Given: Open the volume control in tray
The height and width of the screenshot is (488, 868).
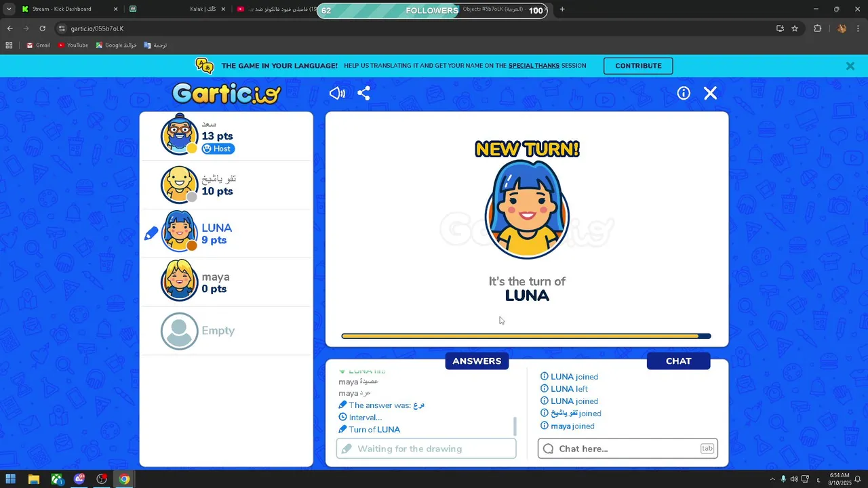Looking at the screenshot, I should click(794, 479).
